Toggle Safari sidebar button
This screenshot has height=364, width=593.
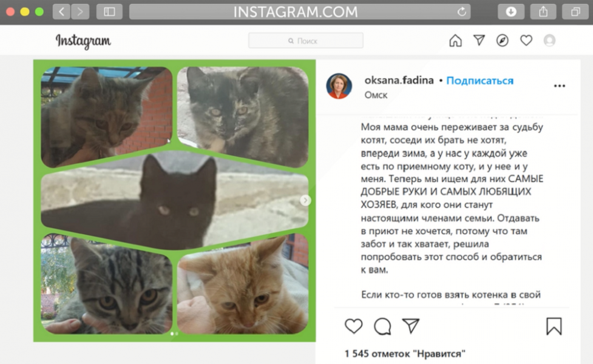point(109,12)
